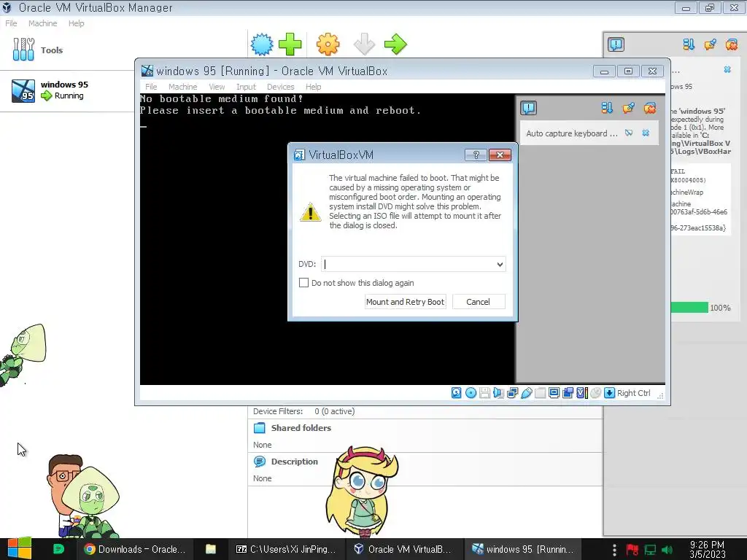
Task: Select windows 95 machine in the Manager list
Action: click(66, 90)
